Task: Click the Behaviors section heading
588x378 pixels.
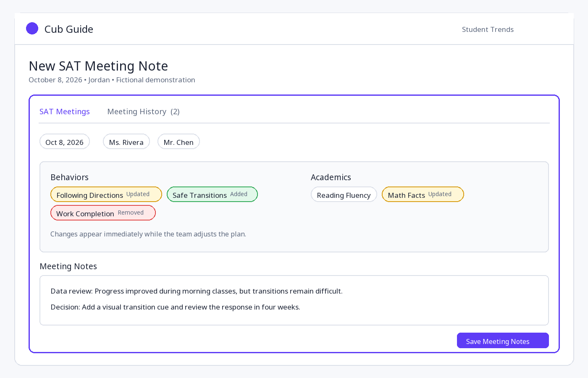Action: click(70, 177)
